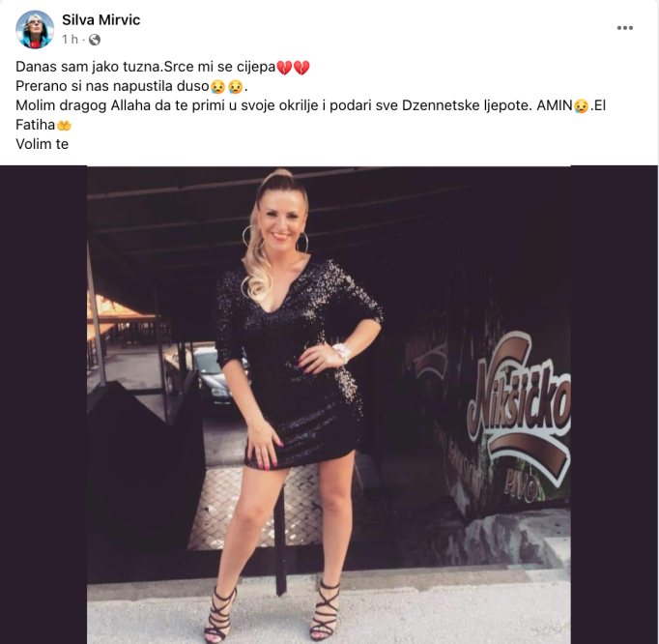Open the three-dot post options menu
This screenshot has width=659, height=644.
tap(624, 28)
